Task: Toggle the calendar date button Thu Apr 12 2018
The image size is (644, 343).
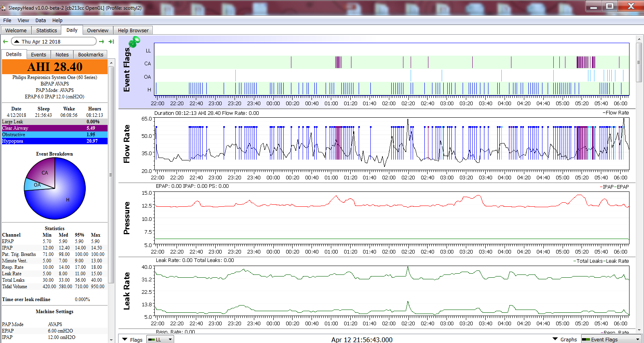Action: [54, 42]
